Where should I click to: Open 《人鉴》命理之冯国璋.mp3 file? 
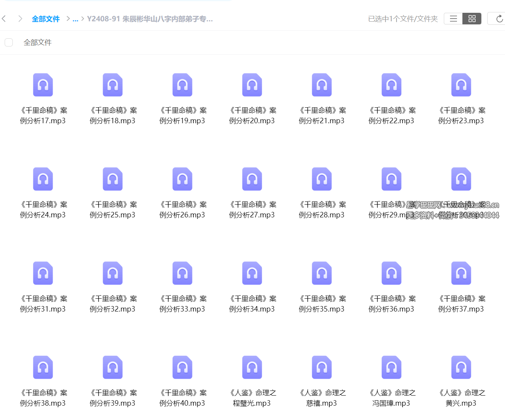tap(392, 367)
